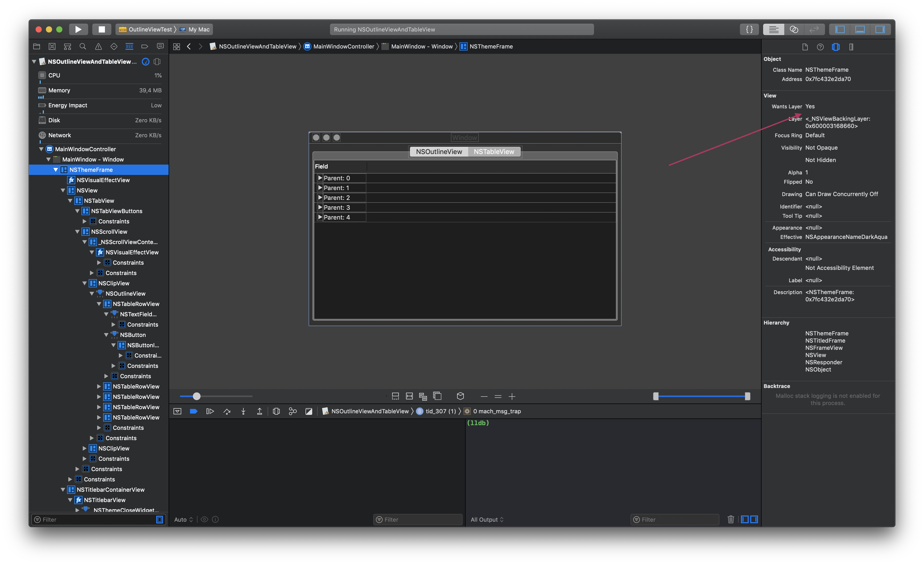Image resolution: width=924 pixels, height=565 pixels.
Task: Click the view debugger spacing slider handle
Action: click(196, 396)
